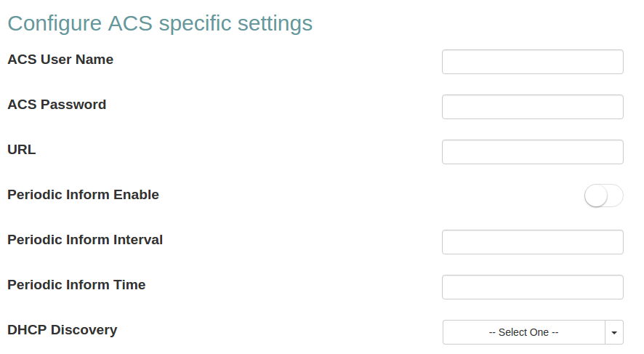Click into the URL input field
Screen dimensions: 644x354
(x=532, y=152)
